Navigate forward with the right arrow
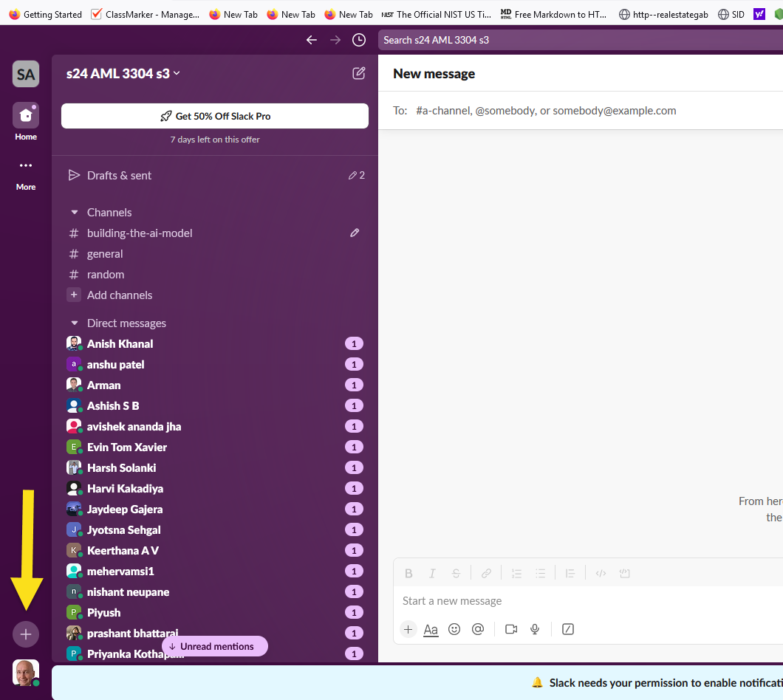783x700 pixels. coord(335,40)
